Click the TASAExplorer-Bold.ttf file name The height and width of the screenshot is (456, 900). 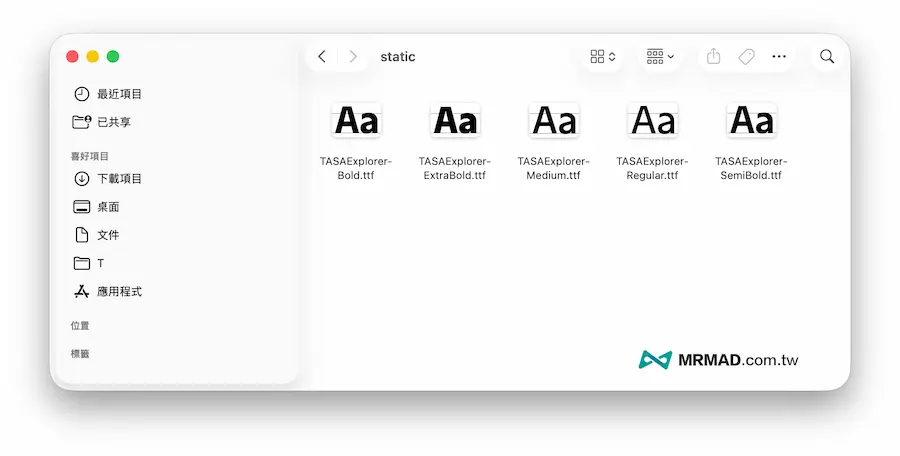point(356,168)
